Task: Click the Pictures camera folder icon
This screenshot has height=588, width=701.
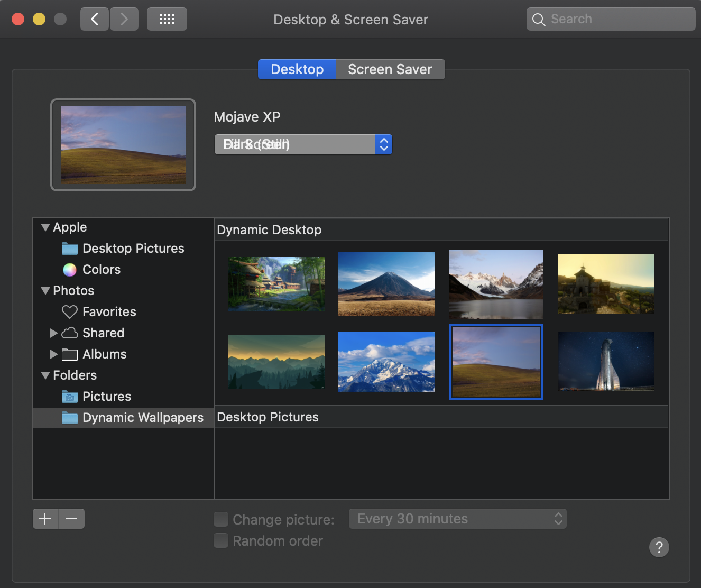Action: click(x=70, y=397)
